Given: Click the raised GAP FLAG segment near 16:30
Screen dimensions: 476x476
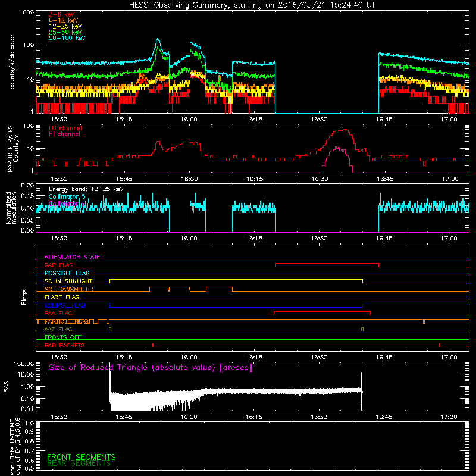Looking at the screenshot, I should 327,264.
